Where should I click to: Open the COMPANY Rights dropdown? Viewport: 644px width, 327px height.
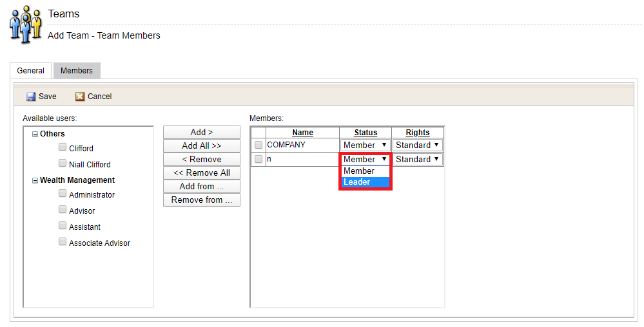[417, 145]
